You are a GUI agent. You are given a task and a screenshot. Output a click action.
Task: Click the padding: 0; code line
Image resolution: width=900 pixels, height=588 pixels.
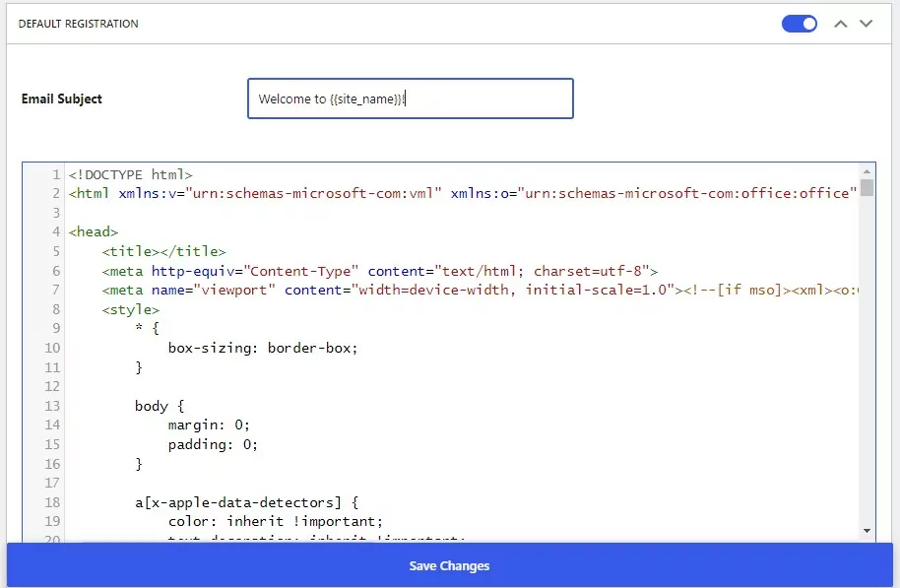click(213, 444)
